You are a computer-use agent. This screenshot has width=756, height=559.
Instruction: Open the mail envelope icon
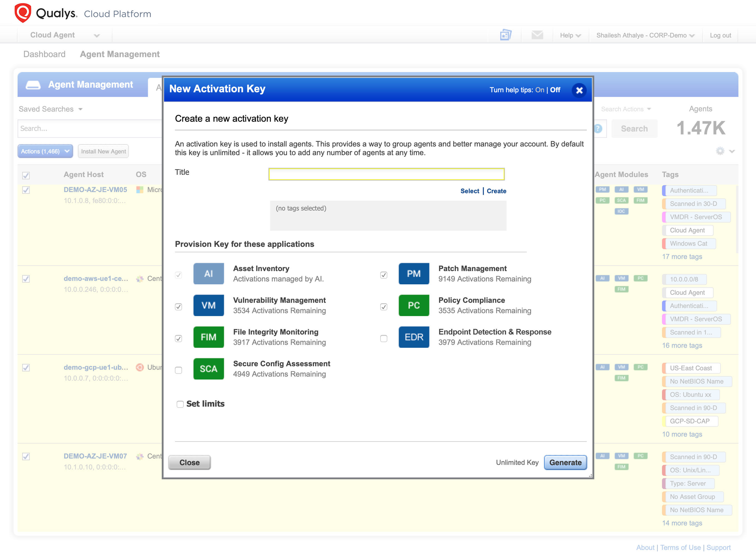click(537, 35)
